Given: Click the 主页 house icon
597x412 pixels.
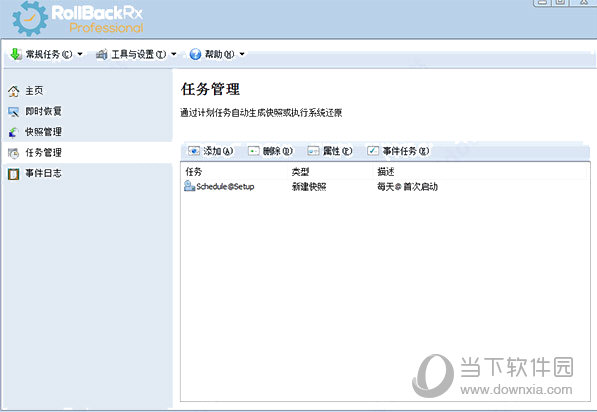Looking at the screenshot, I should pyautogui.click(x=13, y=91).
